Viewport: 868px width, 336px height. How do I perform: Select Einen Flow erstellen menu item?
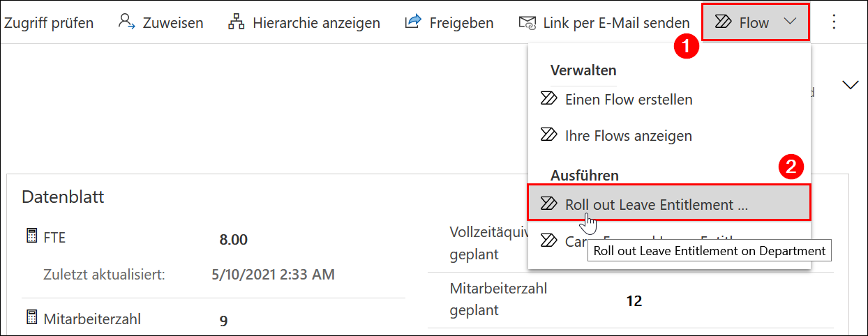(628, 99)
